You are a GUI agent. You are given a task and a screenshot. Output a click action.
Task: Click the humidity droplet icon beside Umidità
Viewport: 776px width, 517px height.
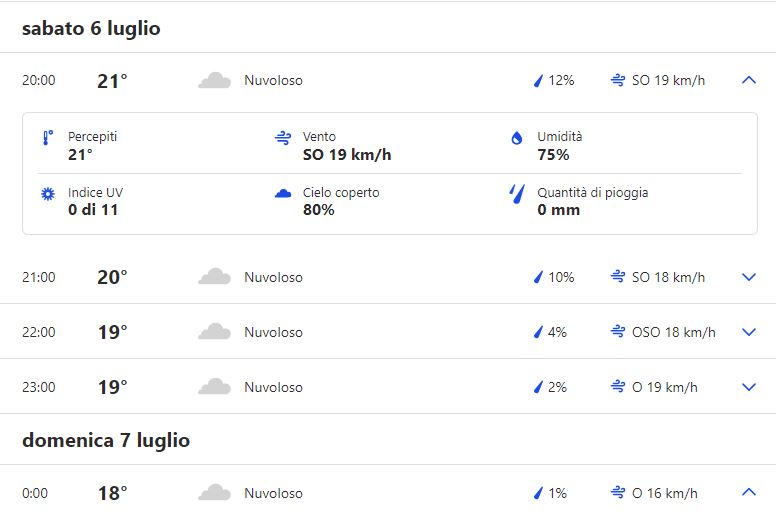coord(517,138)
